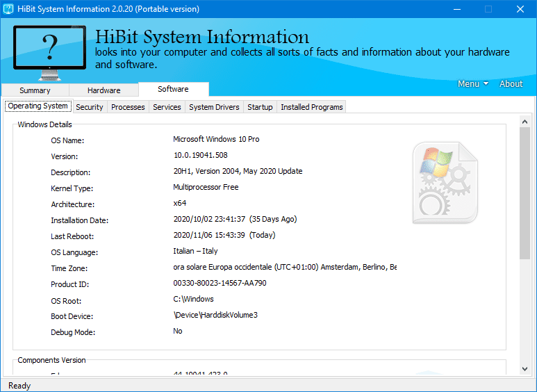Click the OS Name value Microsoft Windows 10 Pro
The image size is (537, 392).
coord(216,139)
